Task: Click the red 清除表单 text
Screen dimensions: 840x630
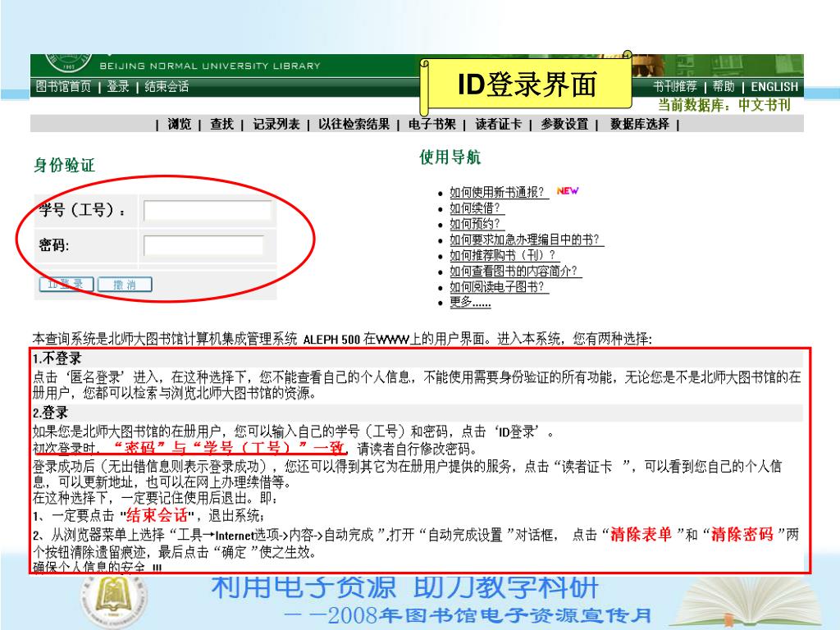Action: [641, 534]
